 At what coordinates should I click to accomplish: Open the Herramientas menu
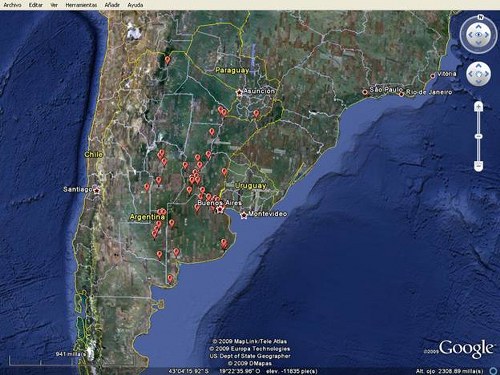(81, 5)
